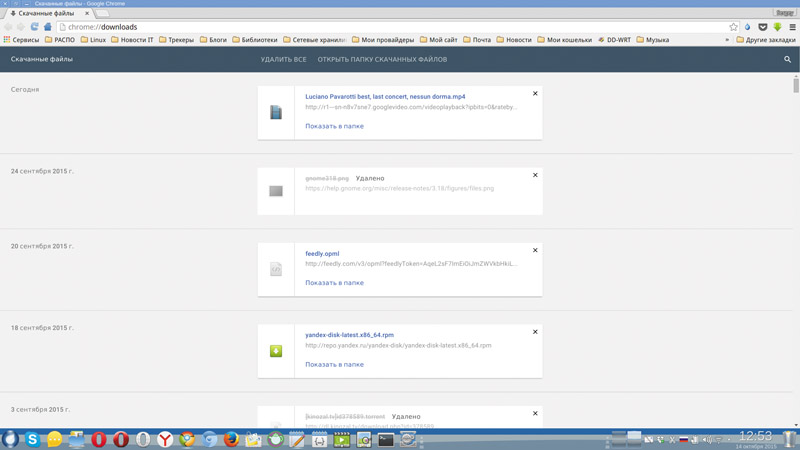Open the yandex-disk-latest.x86_64.rpm file link
The height and width of the screenshot is (450, 800).
pyautogui.click(x=349, y=335)
